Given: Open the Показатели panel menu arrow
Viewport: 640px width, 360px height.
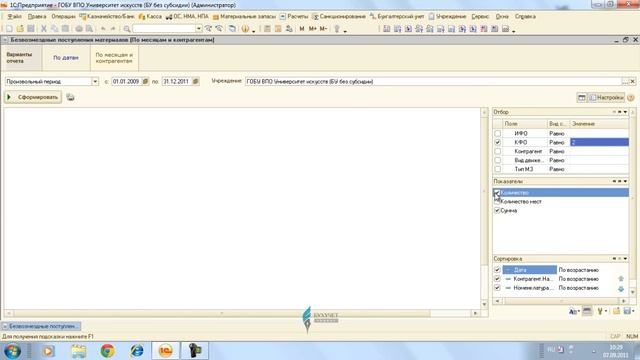Looking at the screenshot, I should (x=625, y=181).
